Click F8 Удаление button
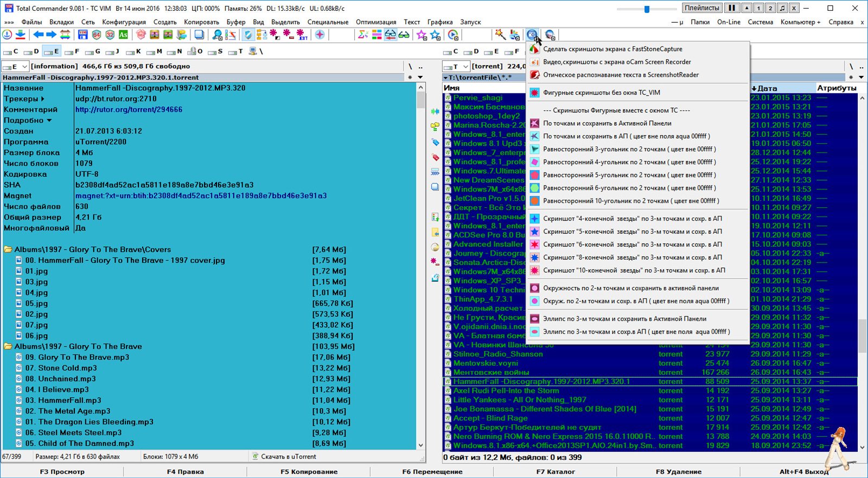This screenshot has width=868, height=478. click(678, 471)
